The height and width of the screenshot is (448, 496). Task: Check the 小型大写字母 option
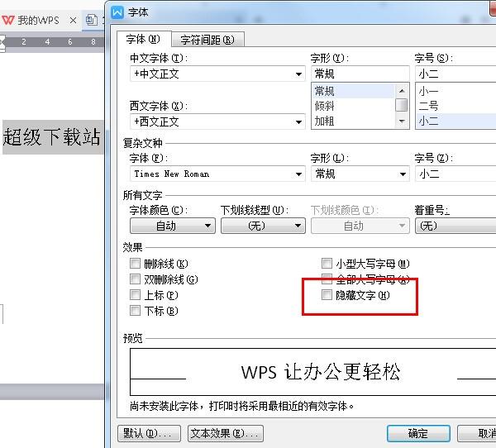coord(327,263)
